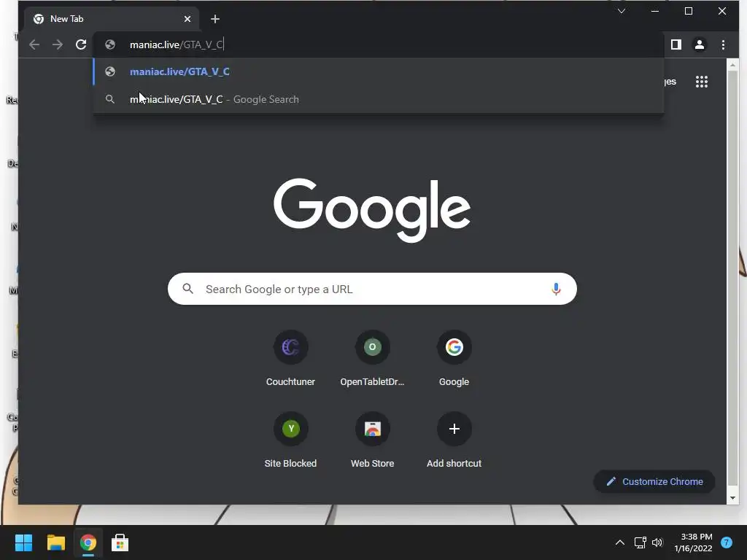Close the New Tab tab
Viewport: 747px width, 560px height.
tap(187, 19)
